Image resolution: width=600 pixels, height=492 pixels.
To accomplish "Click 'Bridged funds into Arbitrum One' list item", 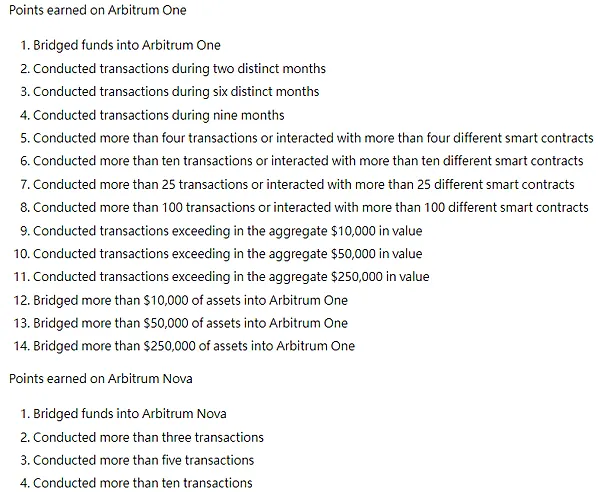I will coord(127,45).
